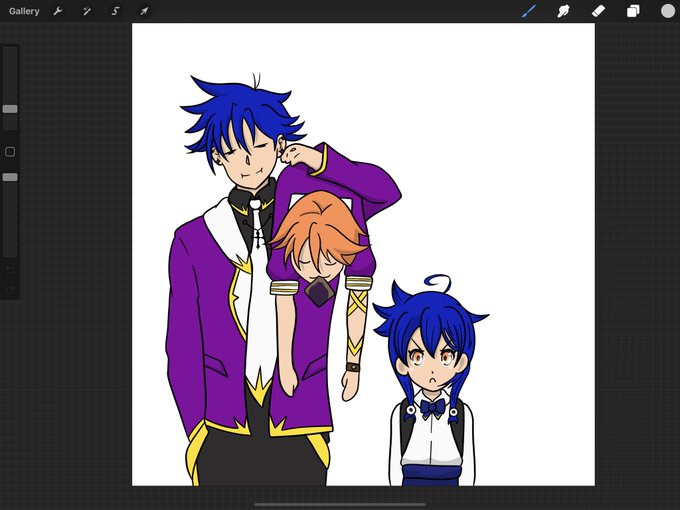
Task: Tap the iPad home indicator bar
Action: [340, 504]
